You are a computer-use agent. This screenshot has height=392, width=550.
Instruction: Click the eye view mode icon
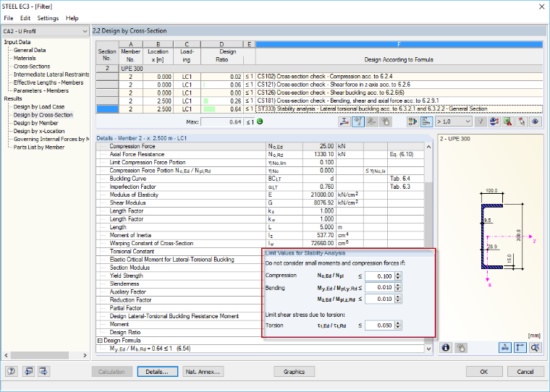[535, 122]
